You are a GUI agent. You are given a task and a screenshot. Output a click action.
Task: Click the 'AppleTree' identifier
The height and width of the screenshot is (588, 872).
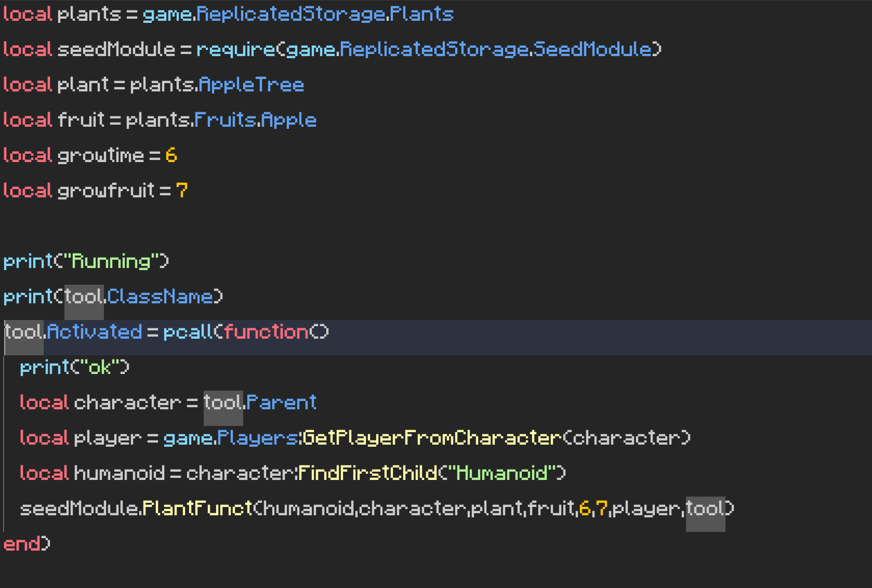[x=251, y=84]
